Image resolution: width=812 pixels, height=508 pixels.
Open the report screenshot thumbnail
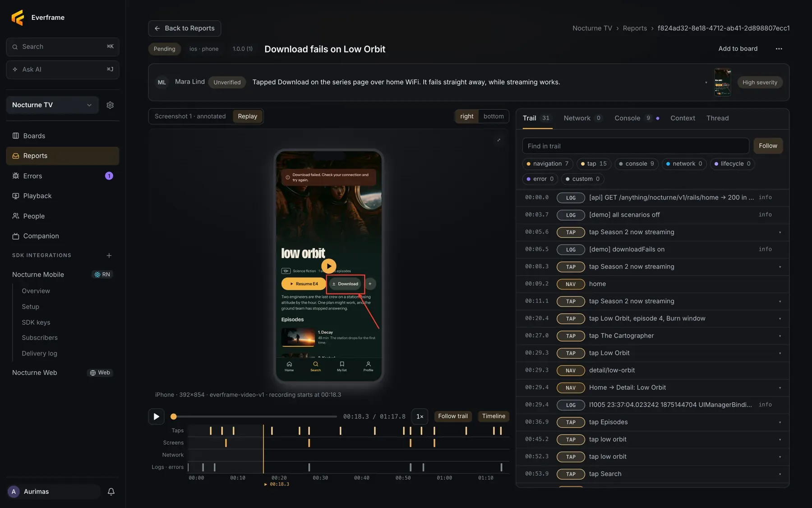coord(722,82)
